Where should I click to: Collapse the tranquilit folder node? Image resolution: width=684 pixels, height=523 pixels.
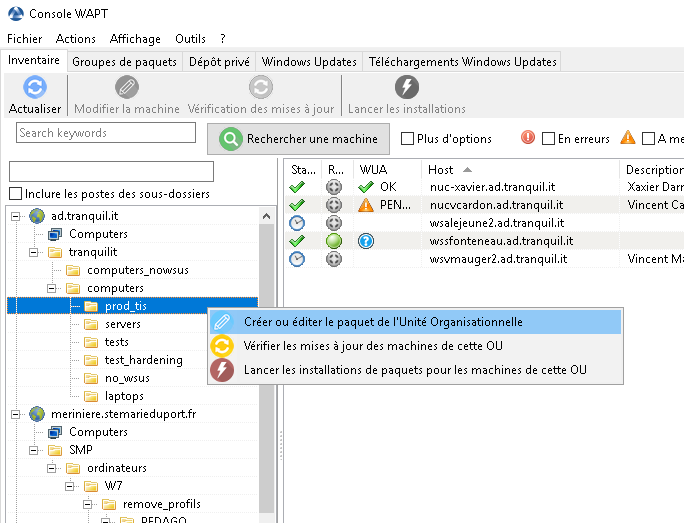pos(34,252)
